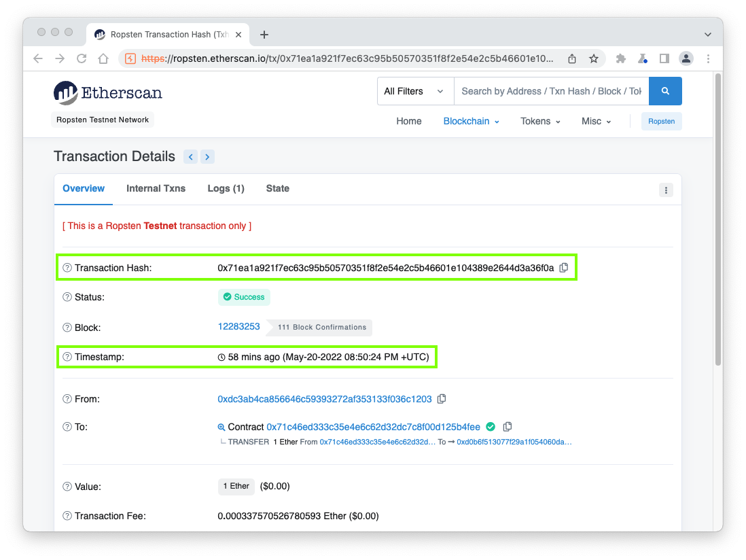Image resolution: width=746 pixels, height=560 pixels.
Task: Click the 1 Ether value badge
Action: tap(236, 486)
